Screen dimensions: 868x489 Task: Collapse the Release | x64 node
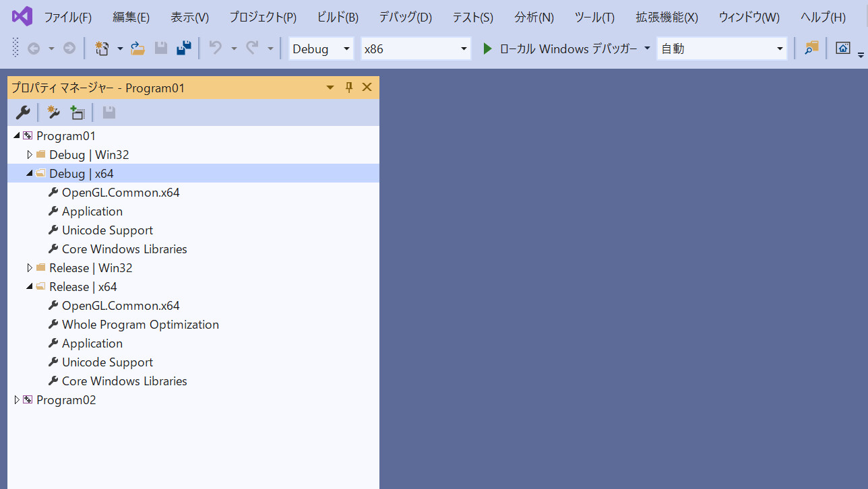[x=30, y=287]
